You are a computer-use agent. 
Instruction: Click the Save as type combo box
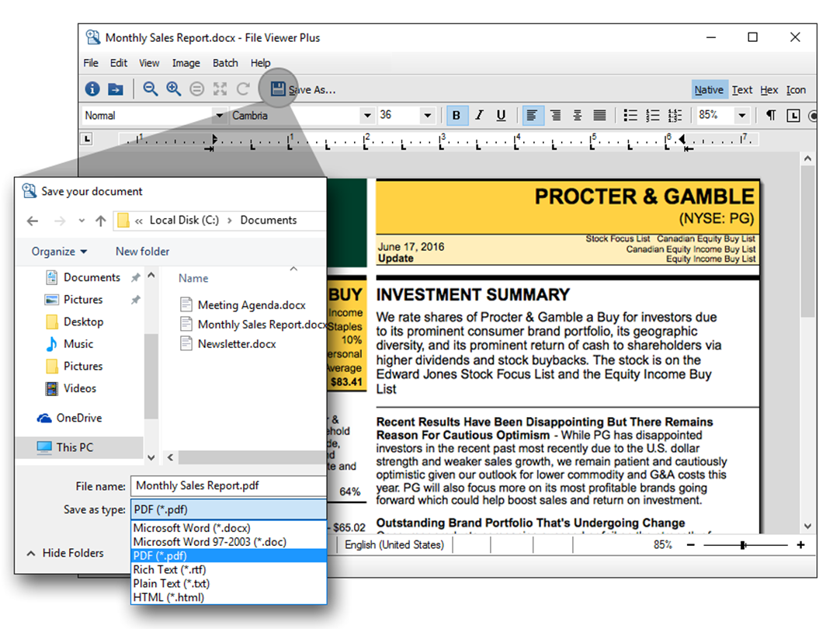pyautogui.click(x=229, y=509)
